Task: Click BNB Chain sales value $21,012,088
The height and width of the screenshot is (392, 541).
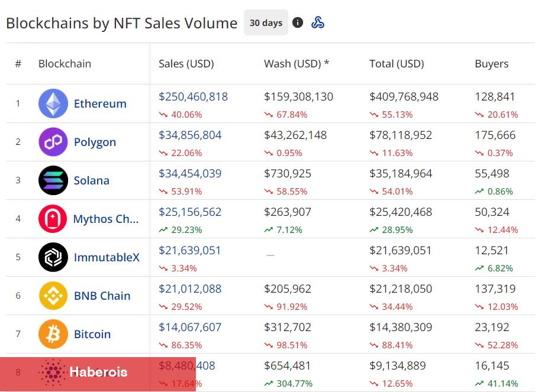Action: click(190, 289)
